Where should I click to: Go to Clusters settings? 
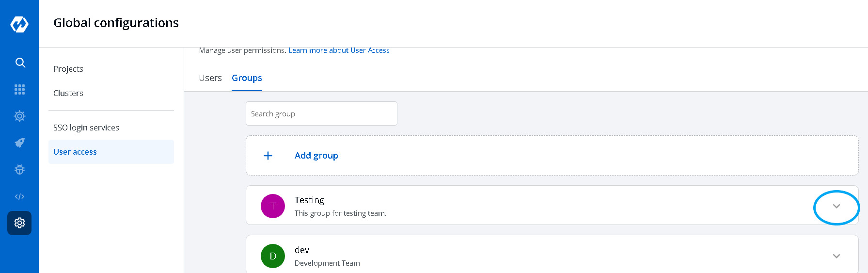click(x=68, y=93)
